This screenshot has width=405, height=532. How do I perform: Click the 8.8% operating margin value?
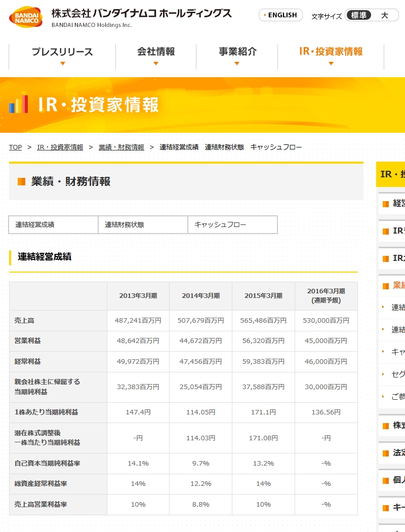(x=201, y=505)
